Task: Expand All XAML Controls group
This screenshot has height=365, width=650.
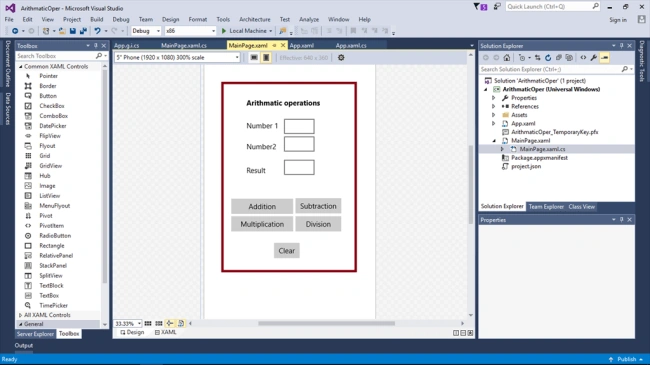Action: (x=20, y=315)
